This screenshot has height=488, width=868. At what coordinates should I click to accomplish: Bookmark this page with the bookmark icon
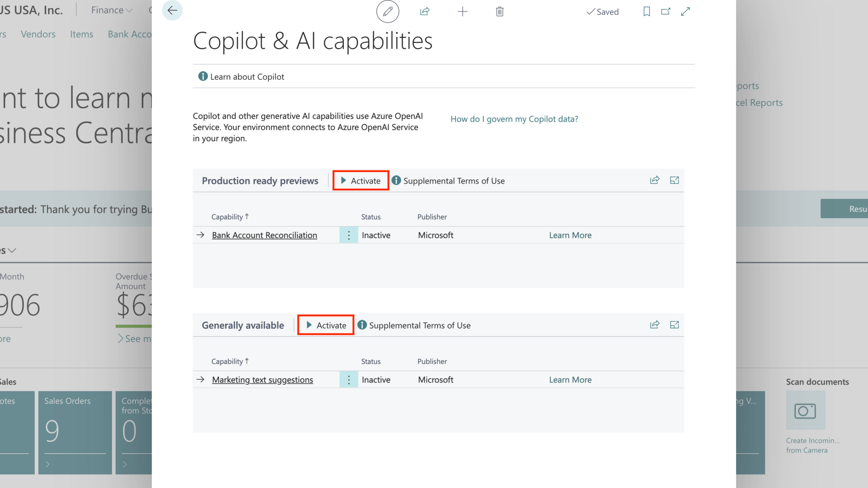646,11
